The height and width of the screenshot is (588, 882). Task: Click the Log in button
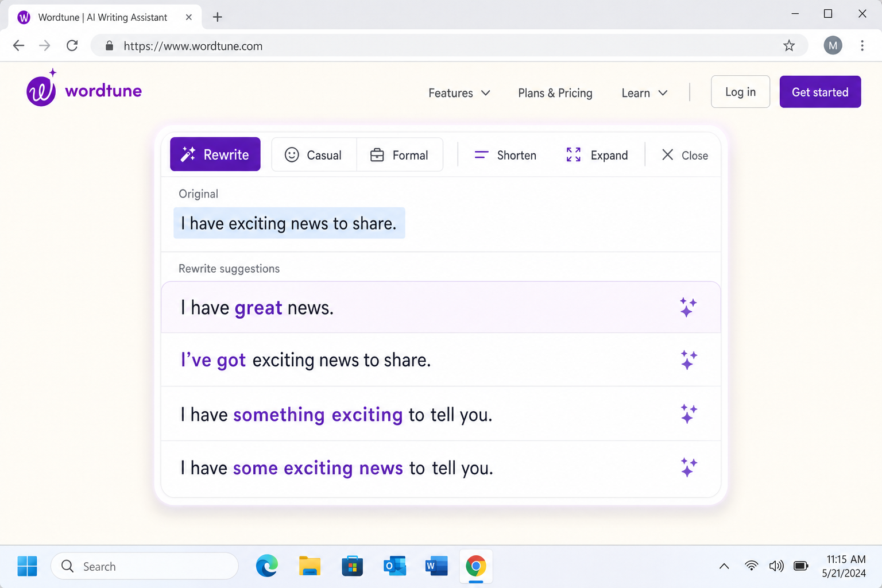tap(740, 91)
